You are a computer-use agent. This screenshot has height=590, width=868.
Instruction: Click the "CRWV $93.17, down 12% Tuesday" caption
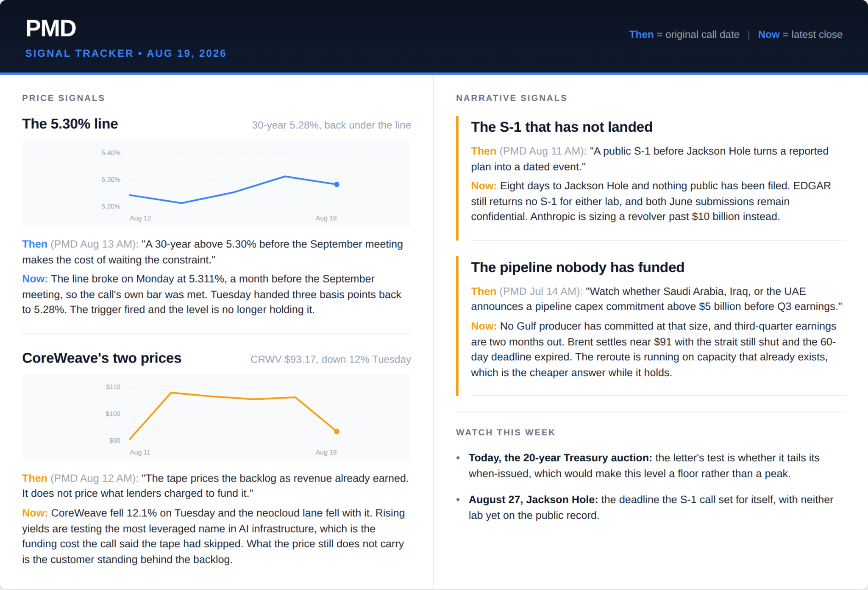tap(331, 359)
